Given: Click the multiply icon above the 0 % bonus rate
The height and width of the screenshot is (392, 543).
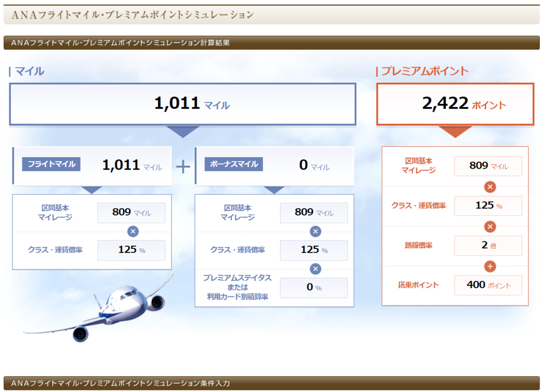Looking at the screenshot, I should tap(316, 269).
